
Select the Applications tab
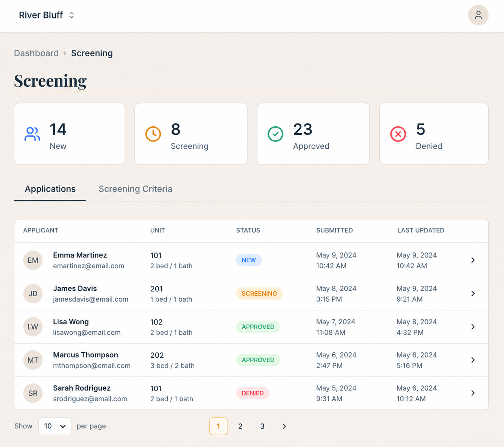[x=50, y=189]
